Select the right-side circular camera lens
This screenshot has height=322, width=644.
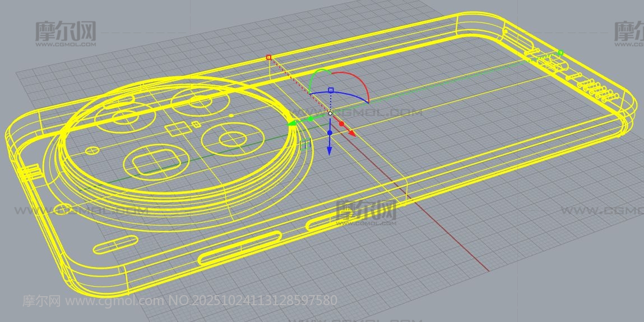tap(230, 138)
